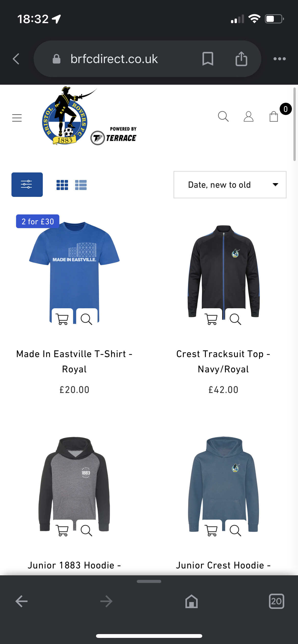This screenshot has width=298, height=644.
Task: Switch to list view layout
Action: 81,185
